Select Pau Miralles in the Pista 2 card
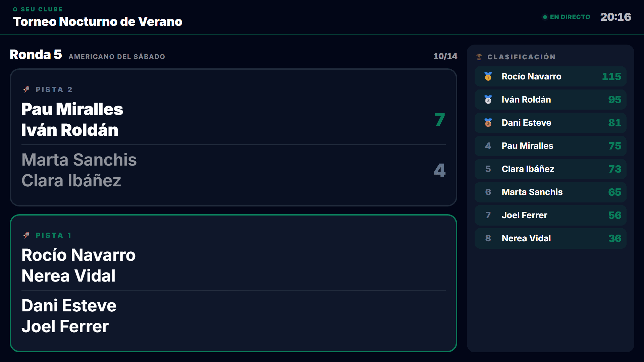This screenshot has height=362, width=644. click(72, 109)
